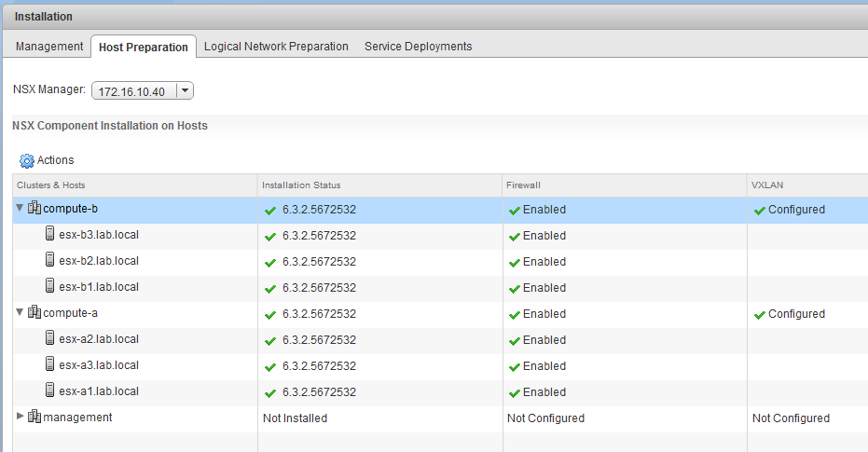
Task: Click management's VXLAN Not Configured link
Action: [790, 418]
